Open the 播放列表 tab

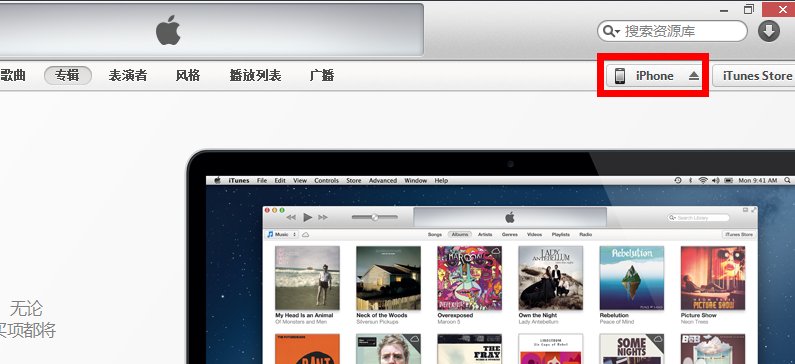point(255,76)
